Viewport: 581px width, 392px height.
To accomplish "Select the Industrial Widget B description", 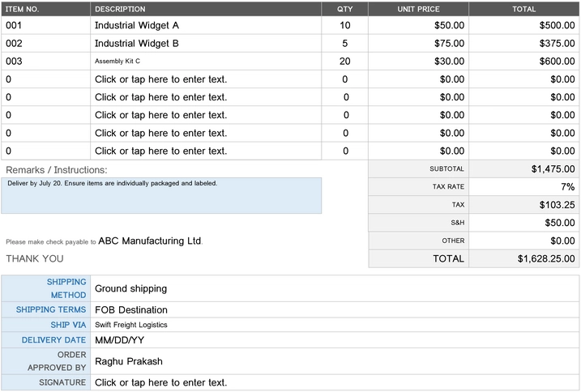I will (x=136, y=43).
